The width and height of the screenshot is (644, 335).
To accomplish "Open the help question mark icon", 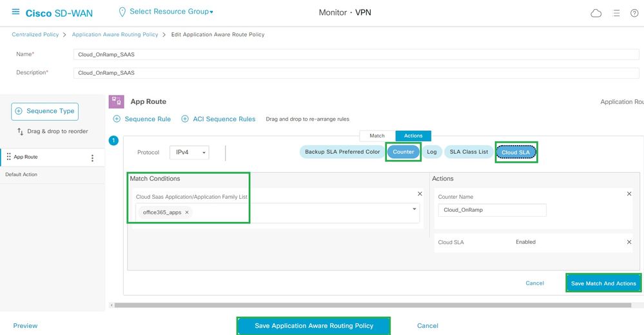I will tap(634, 13).
